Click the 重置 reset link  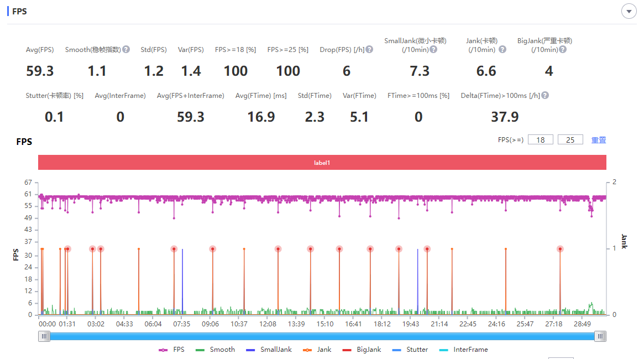599,140
